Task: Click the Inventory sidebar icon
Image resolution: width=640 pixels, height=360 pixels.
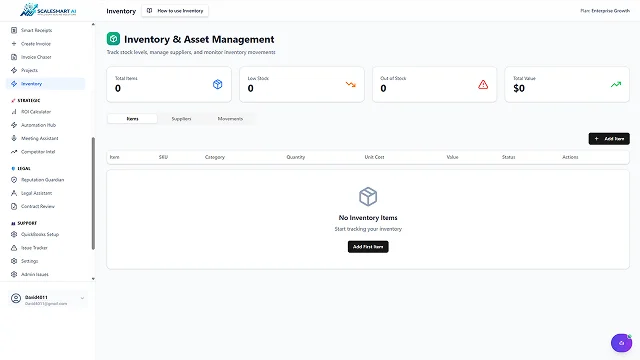Action: point(14,84)
